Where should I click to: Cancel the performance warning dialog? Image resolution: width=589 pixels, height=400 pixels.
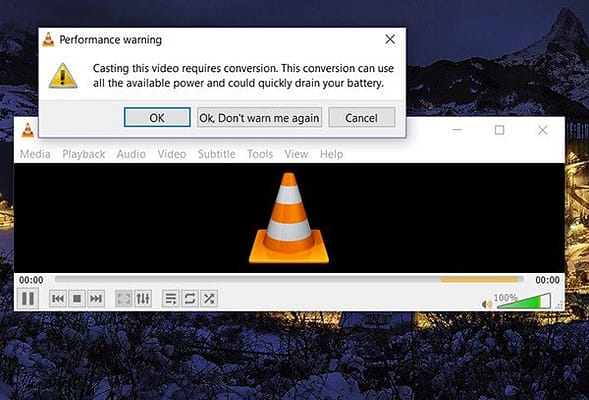coord(361,118)
